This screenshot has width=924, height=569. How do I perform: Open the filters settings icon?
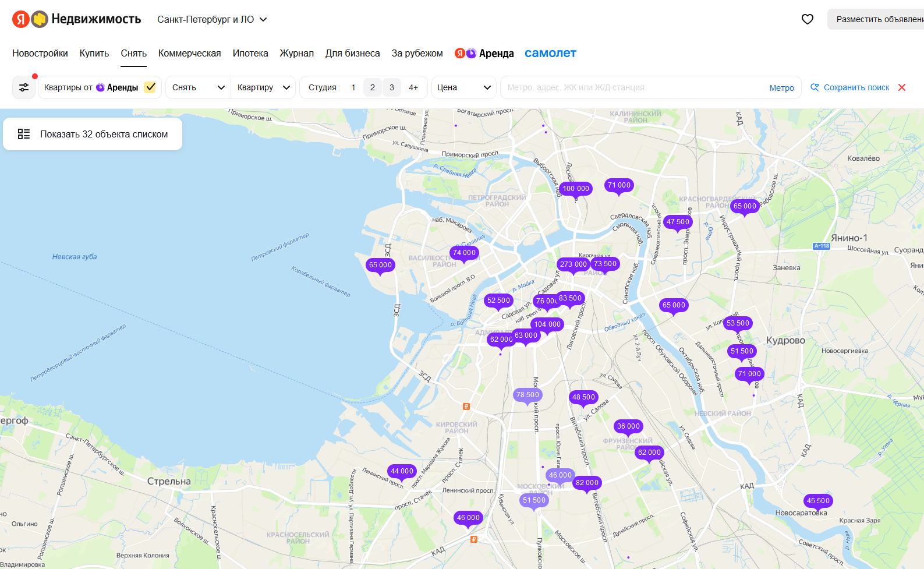tap(24, 87)
